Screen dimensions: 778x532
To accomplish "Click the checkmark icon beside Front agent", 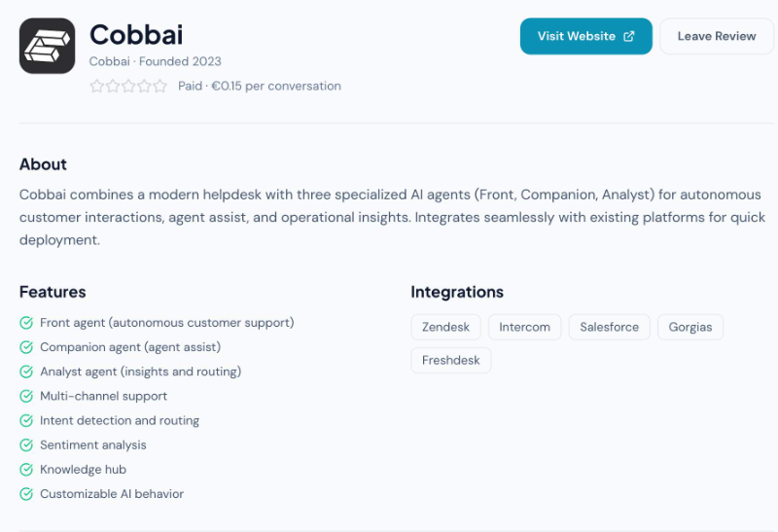I will point(26,323).
